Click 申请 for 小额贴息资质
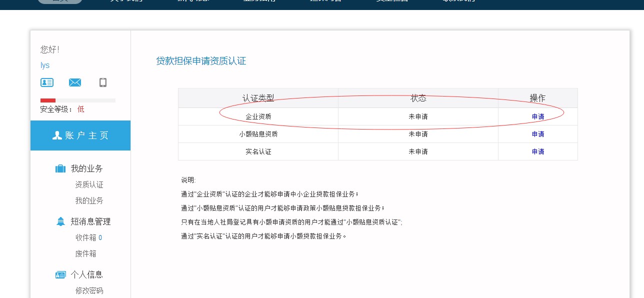This screenshot has height=298, width=644. point(538,134)
